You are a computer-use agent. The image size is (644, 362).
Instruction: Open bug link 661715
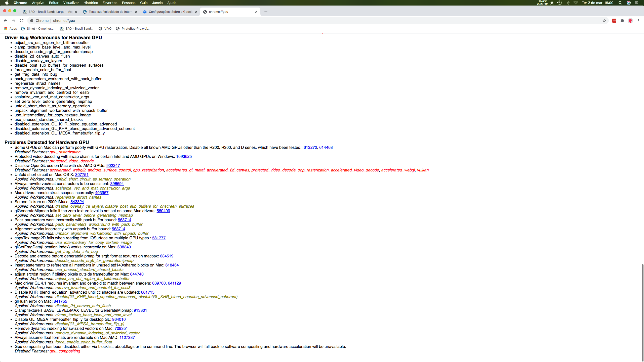coord(148,292)
